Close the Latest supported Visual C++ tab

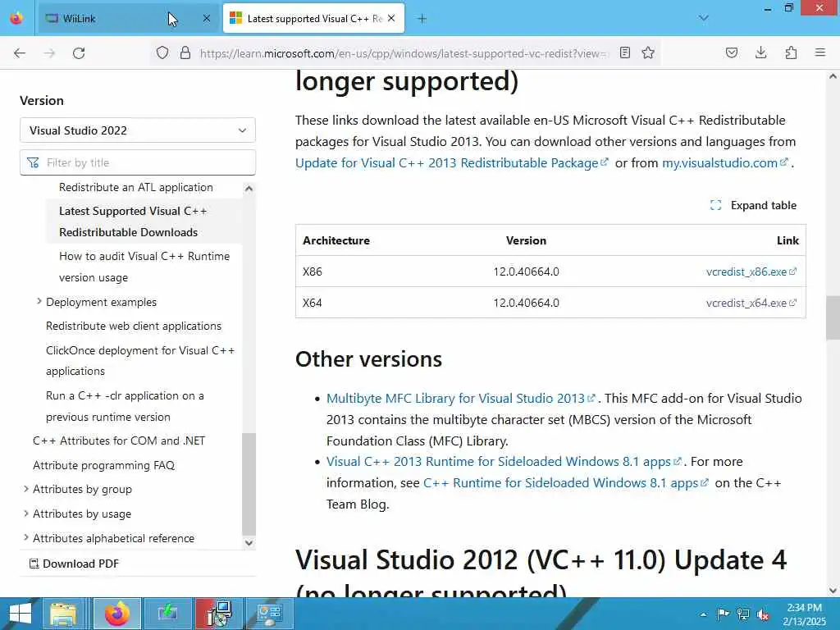[x=391, y=18]
